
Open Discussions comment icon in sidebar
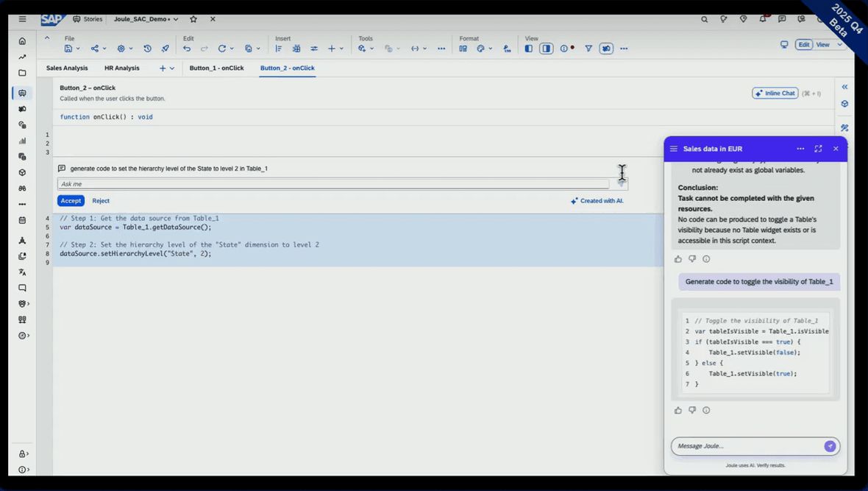coord(22,288)
